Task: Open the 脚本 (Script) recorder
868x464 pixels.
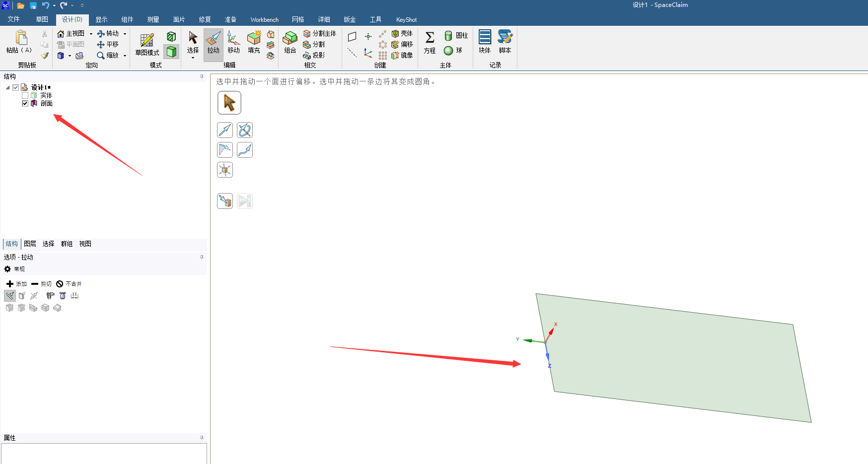Action: pyautogui.click(x=505, y=43)
